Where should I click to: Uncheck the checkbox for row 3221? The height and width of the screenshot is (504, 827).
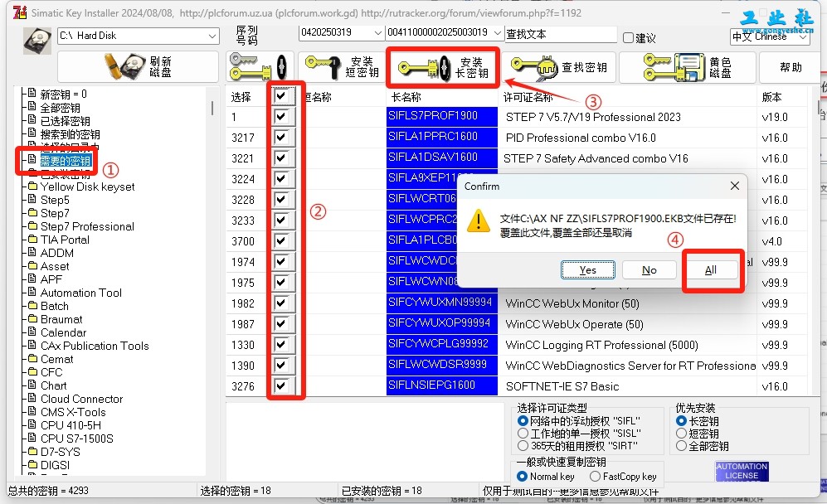point(280,157)
